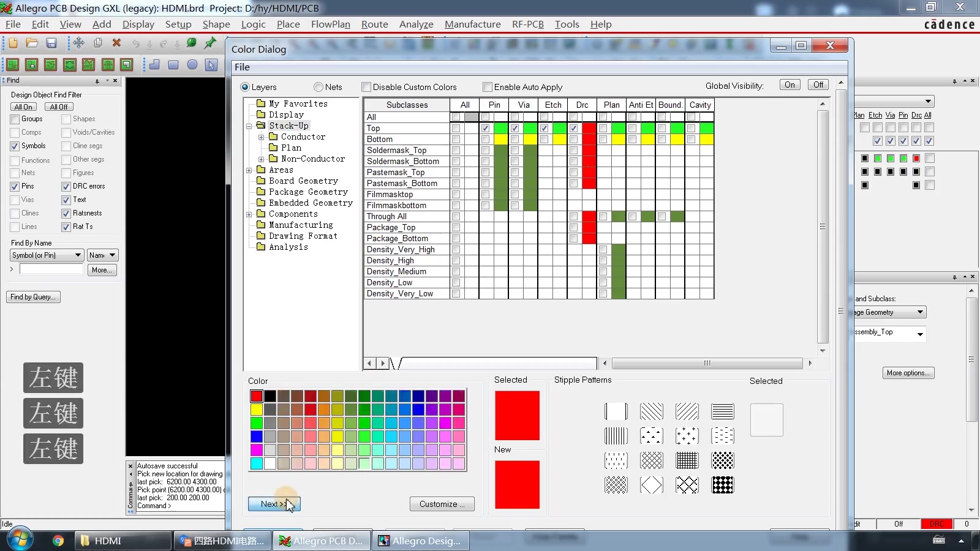The height and width of the screenshot is (551, 980).
Task: Open the Windows Start menu orb
Action: click(x=19, y=539)
